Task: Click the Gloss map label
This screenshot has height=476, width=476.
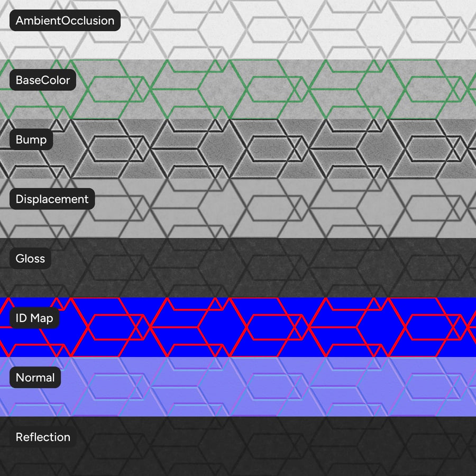Action: pyautogui.click(x=30, y=258)
